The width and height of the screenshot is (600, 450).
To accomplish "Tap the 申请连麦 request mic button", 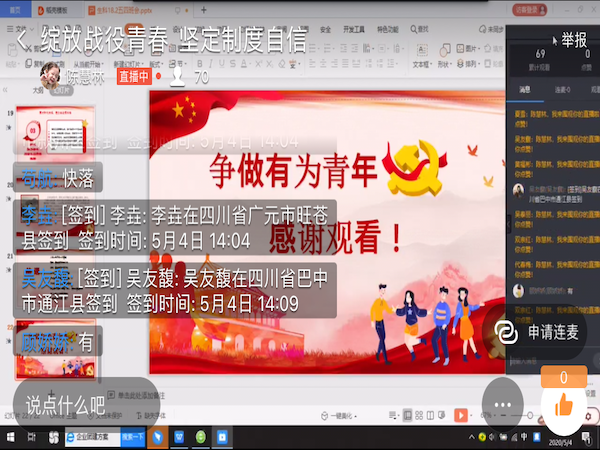I will pos(535,332).
